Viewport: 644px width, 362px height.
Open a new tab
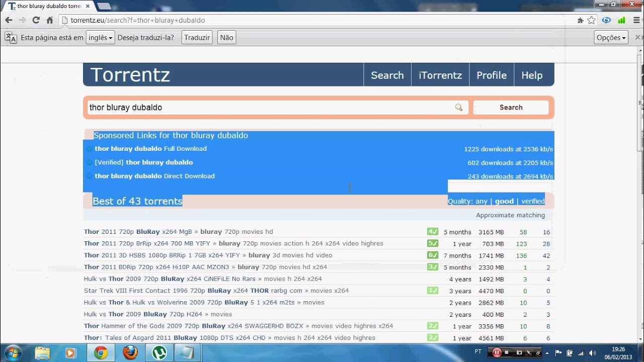[104, 6]
